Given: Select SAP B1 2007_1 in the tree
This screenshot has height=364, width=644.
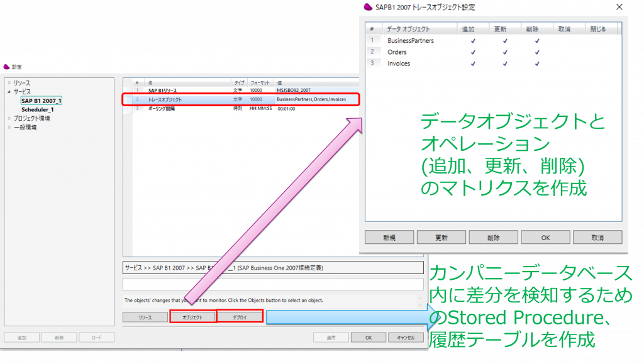Looking at the screenshot, I should point(42,101).
